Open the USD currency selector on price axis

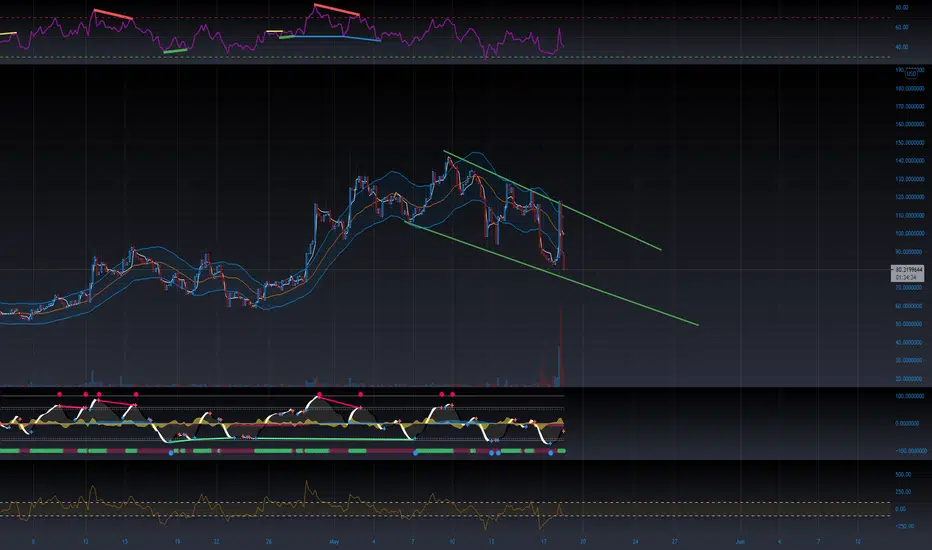(x=911, y=74)
